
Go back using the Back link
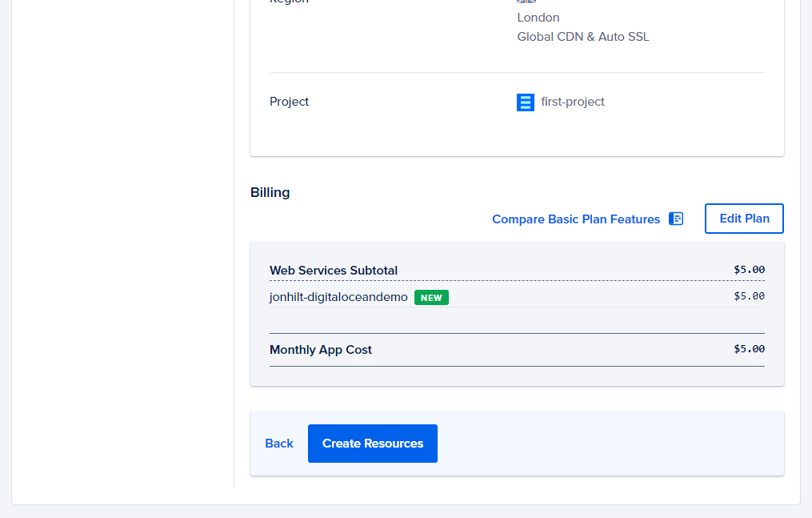coord(279,444)
